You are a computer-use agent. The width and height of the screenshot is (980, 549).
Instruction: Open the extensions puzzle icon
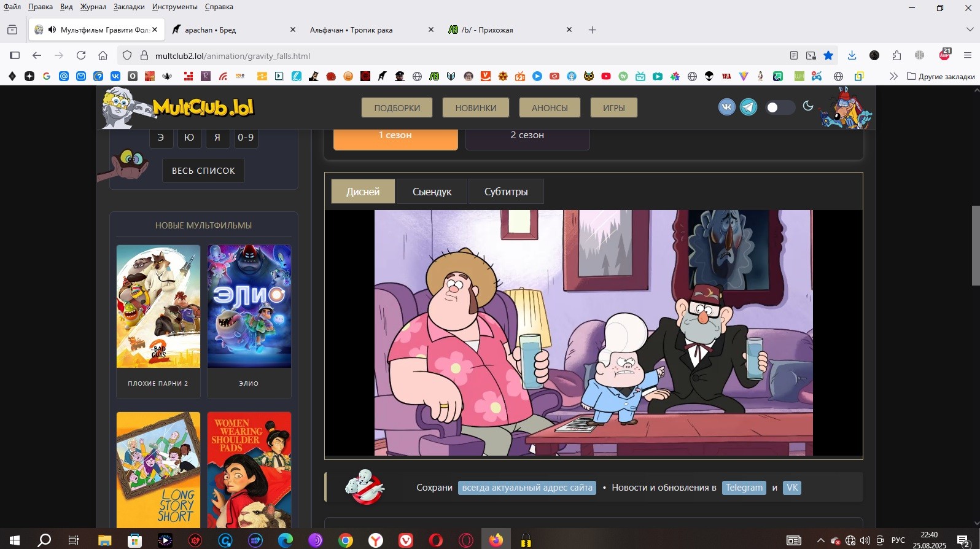pos(896,55)
